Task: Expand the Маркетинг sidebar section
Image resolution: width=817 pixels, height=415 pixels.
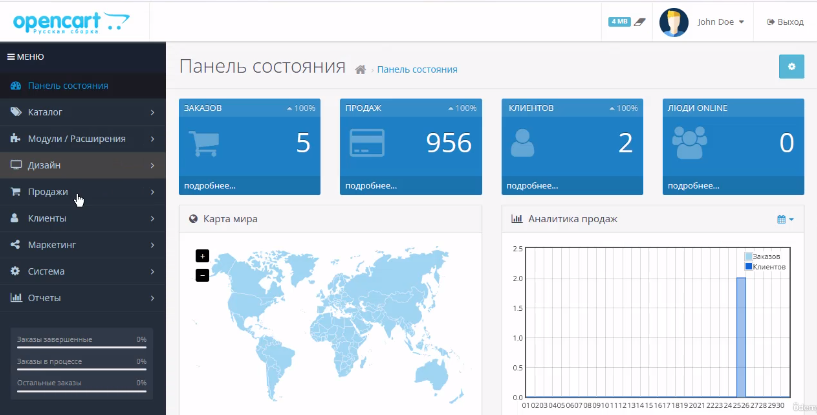Action: 82,244
